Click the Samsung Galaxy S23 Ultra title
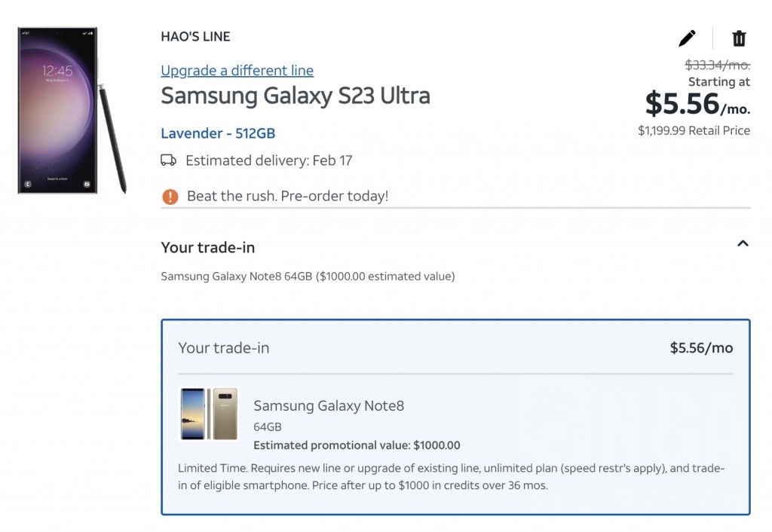Image resolution: width=772 pixels, height=532 pixels. [x=296, y=96]
